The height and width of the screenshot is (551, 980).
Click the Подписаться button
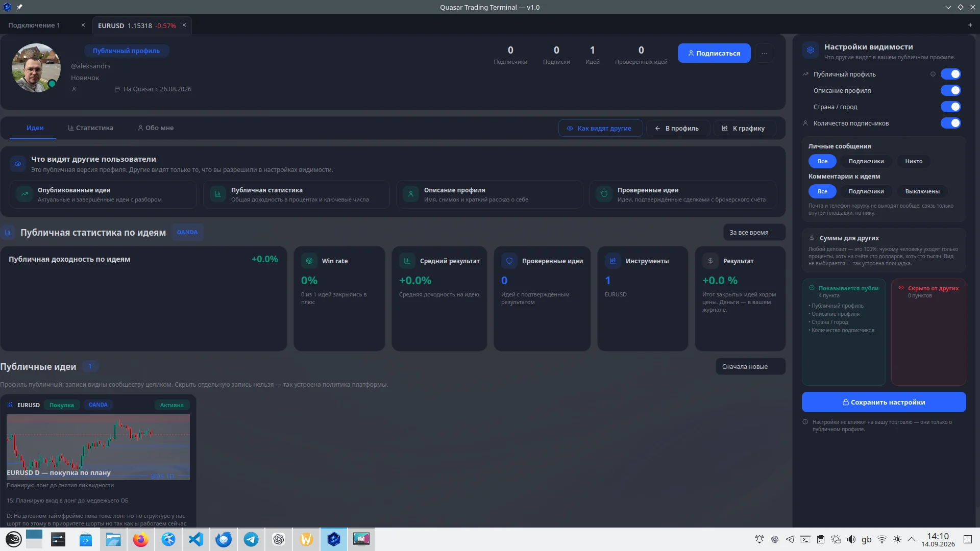click(714, 53)
